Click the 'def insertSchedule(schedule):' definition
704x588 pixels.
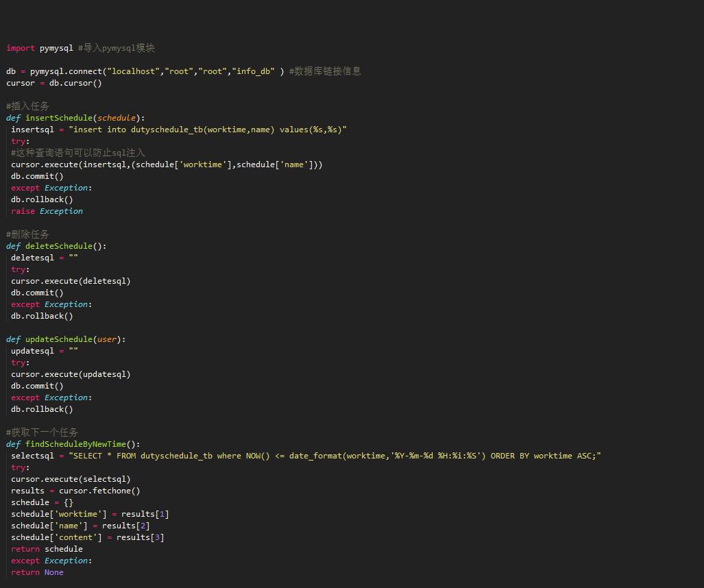click(x=75, y=118)
